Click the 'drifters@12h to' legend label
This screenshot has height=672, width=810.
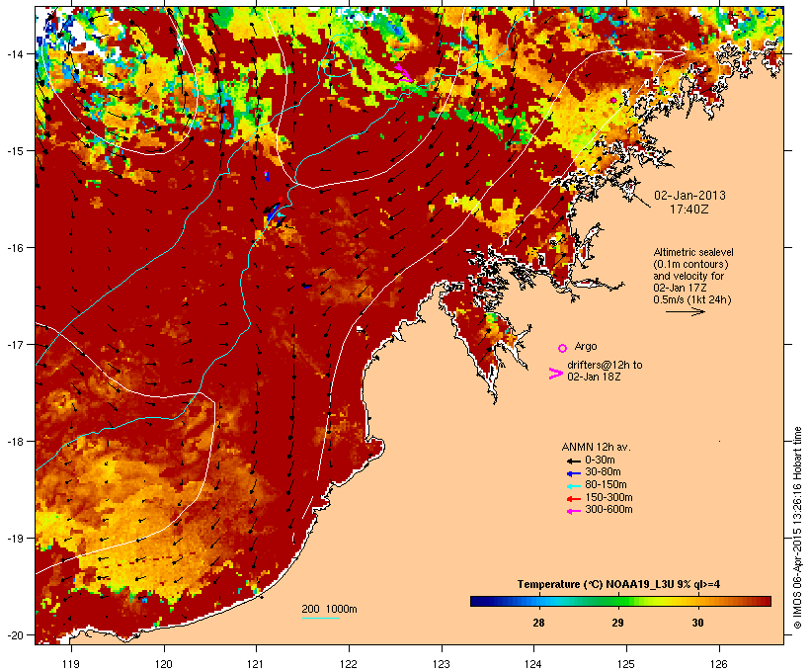point(605,365)
